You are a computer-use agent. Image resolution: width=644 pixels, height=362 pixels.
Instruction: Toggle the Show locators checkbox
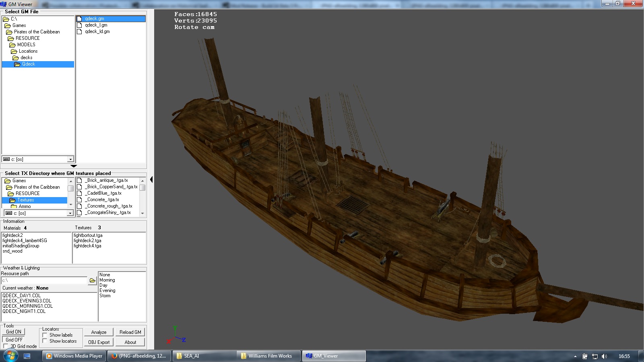pos(45,341)
